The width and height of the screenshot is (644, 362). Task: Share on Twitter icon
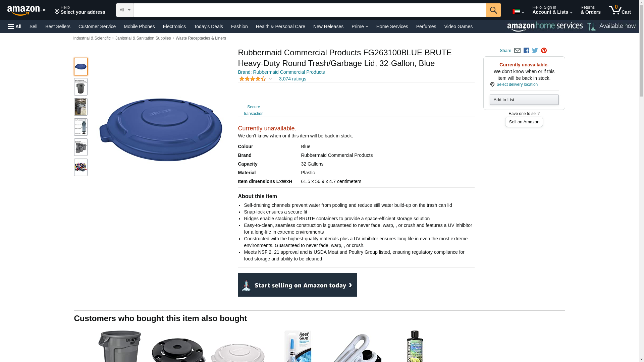point(535,51)
